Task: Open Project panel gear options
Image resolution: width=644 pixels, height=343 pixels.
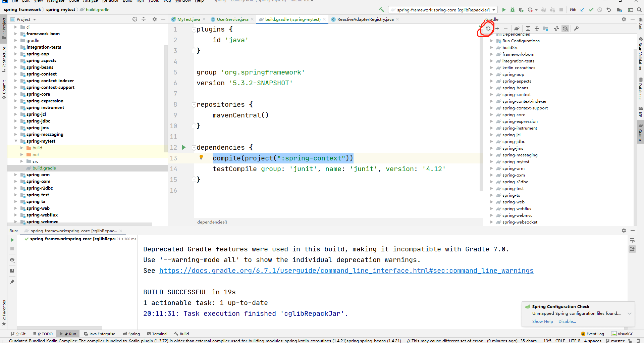Action: pyautogui.click(x=155, y=19)
